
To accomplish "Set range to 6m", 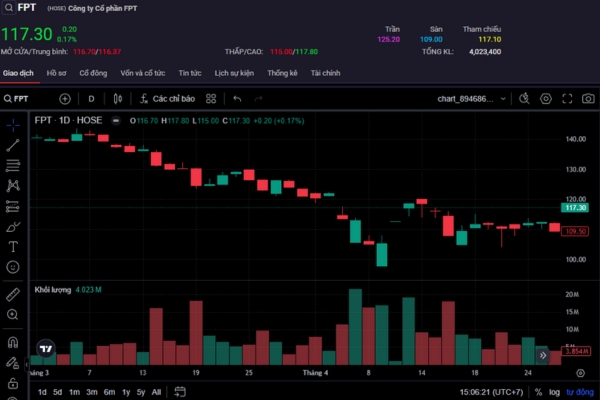I will 109,392.
